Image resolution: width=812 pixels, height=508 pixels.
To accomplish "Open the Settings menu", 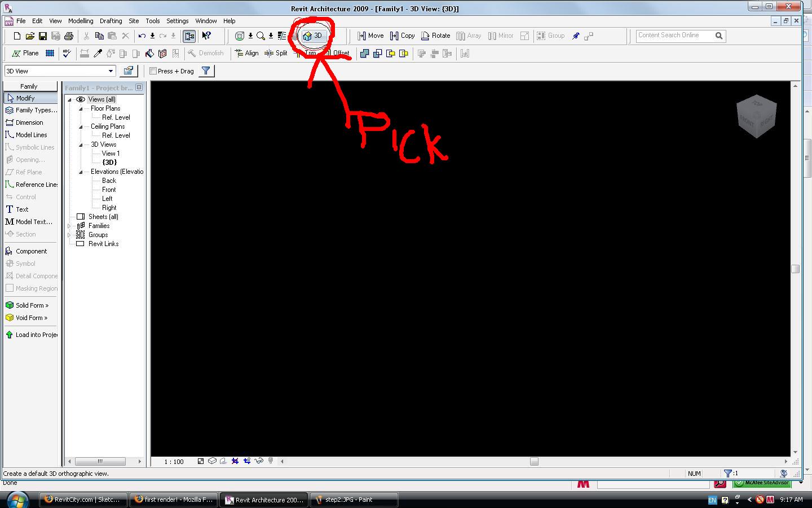I will pos(177,21).
